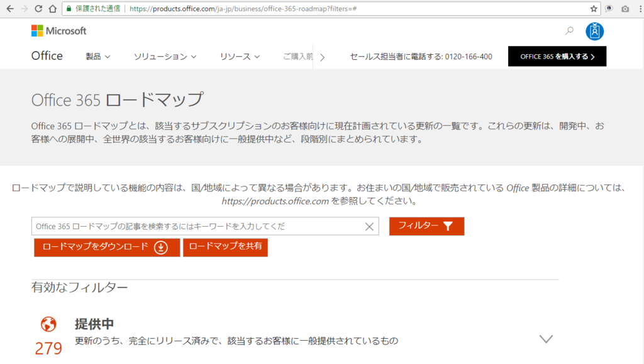The image size is (644, 364).
Task: Click the Office home link
Action: tap(47, 56)
